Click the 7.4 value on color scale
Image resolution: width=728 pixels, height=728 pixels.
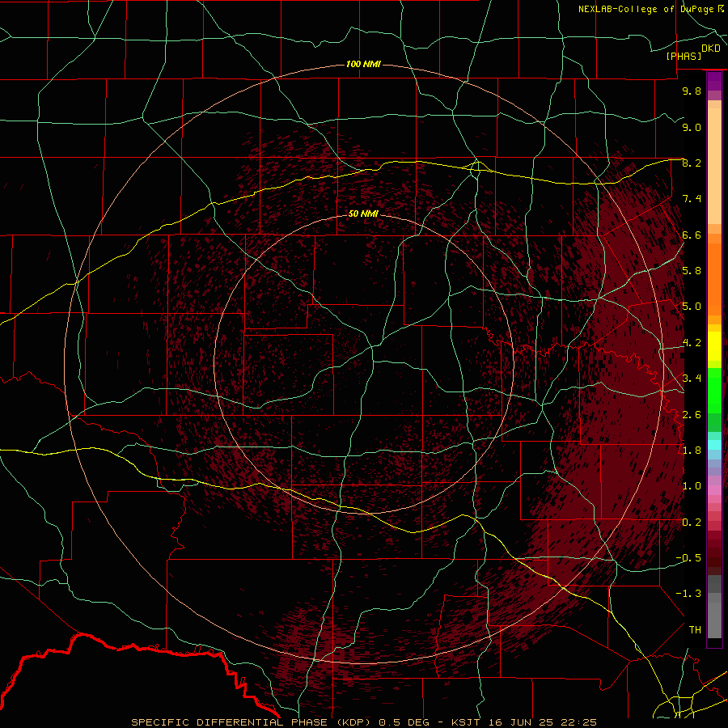coord(692,199)
